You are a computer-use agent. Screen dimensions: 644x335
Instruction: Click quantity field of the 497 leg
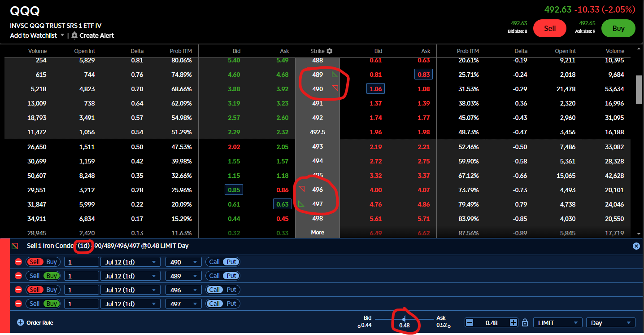[82, 304]
